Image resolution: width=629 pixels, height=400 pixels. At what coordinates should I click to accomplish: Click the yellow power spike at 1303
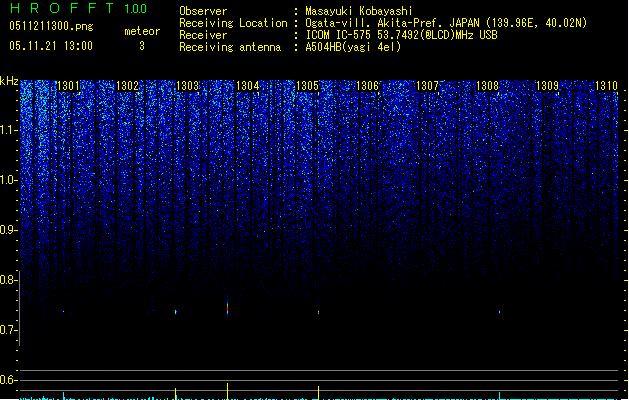click(176, 394)
